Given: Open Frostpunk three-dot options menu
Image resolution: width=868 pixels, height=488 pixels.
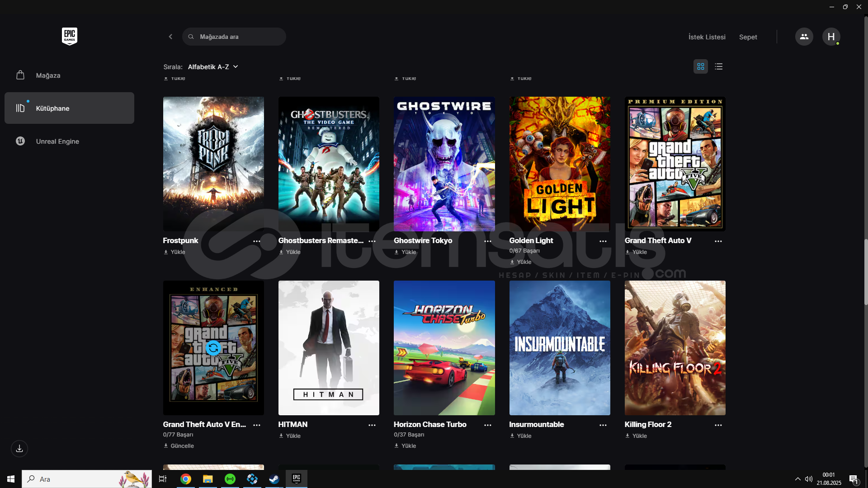Looking at the screenshot, I should tap(257, 241).
